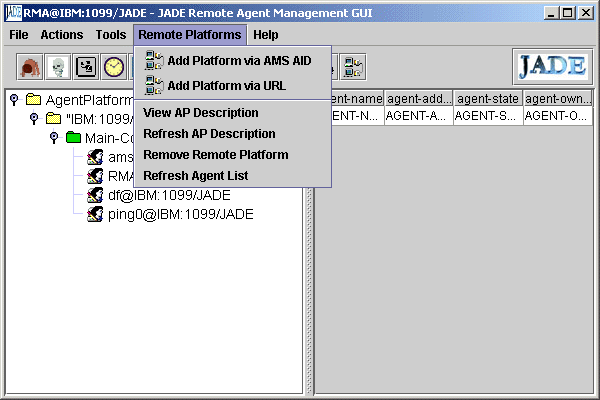Click the AGENT-A... table cell
600x400 pixels.
(x=419, y=116)
